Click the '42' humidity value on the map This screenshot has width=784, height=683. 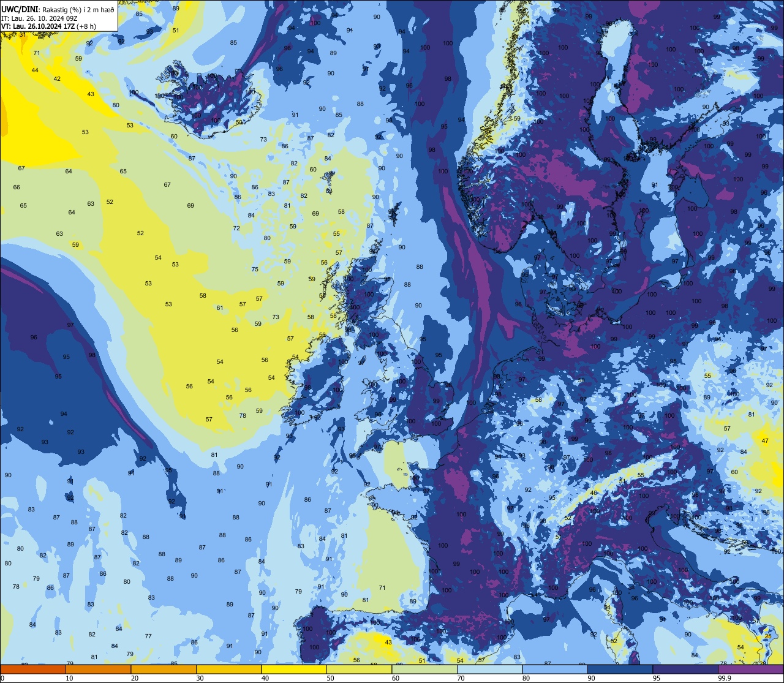pos(57,79)
